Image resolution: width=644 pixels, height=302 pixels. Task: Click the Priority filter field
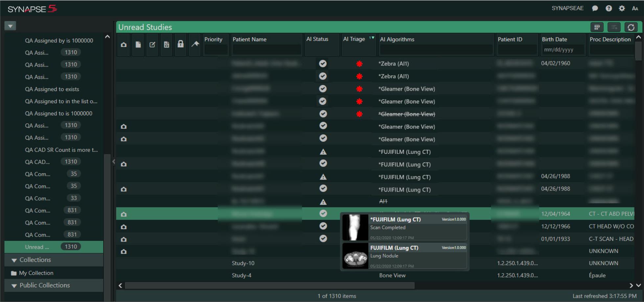[216, 50]
